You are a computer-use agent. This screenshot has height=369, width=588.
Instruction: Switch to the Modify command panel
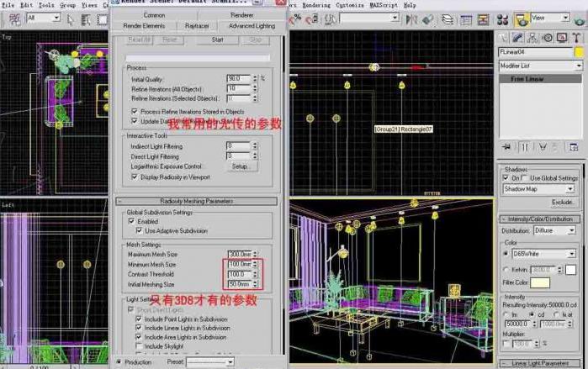(x=517, y=37)
